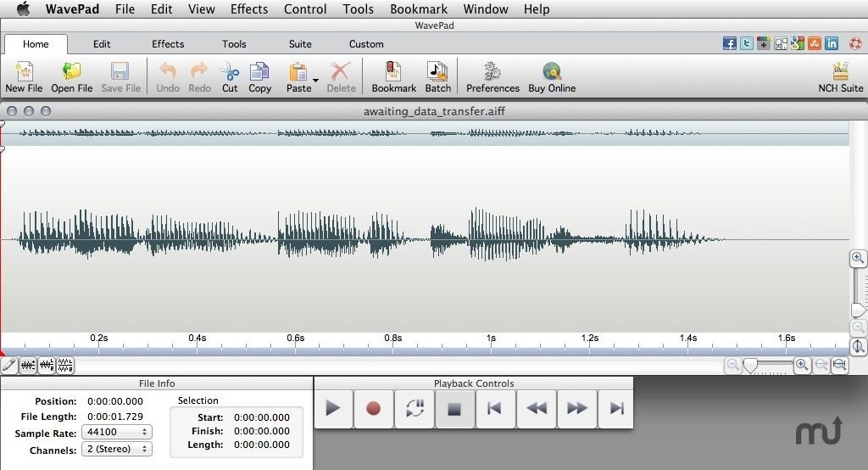Open the Control menu in menu bar
868x470 pixels.
(305, 8)
